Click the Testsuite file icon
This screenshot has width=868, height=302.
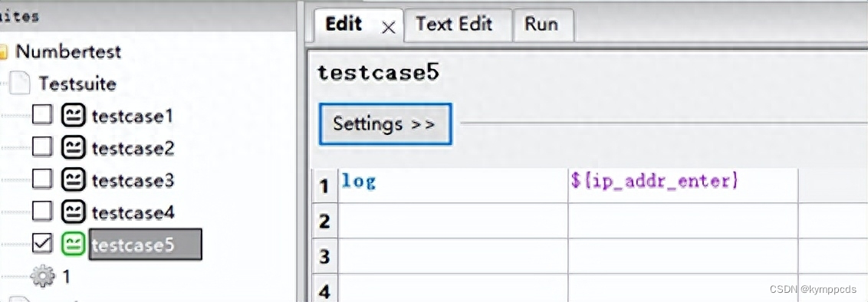[x=19, y=84]
